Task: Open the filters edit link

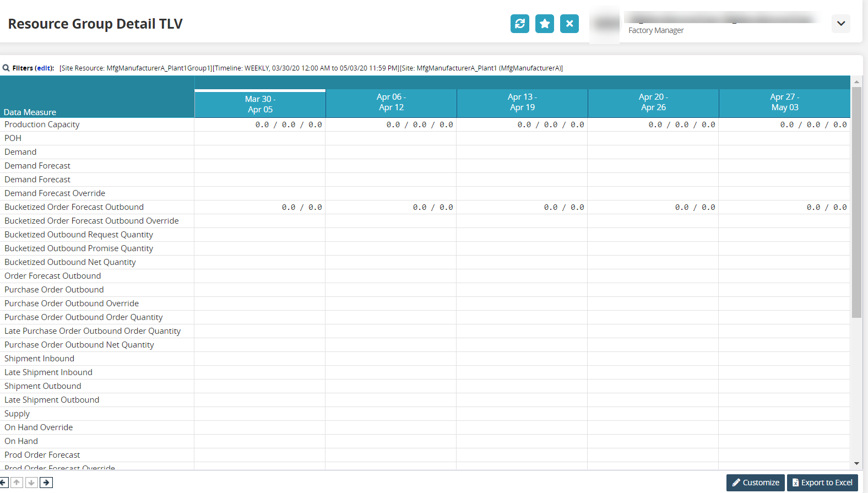Action: click(44, 68)
